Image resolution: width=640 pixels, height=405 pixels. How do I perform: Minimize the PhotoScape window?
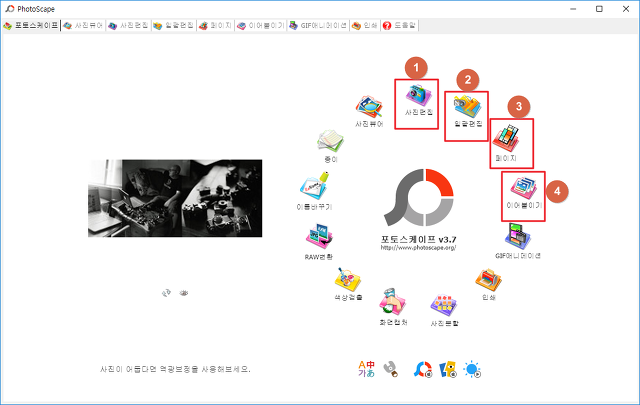573,9
